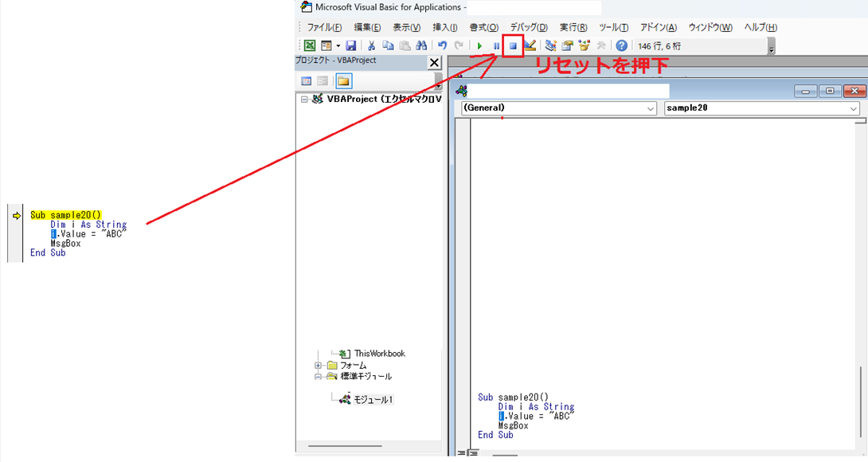Save the project with the floppy icon
Screen dimensions: 868x462
pos(350,46)
